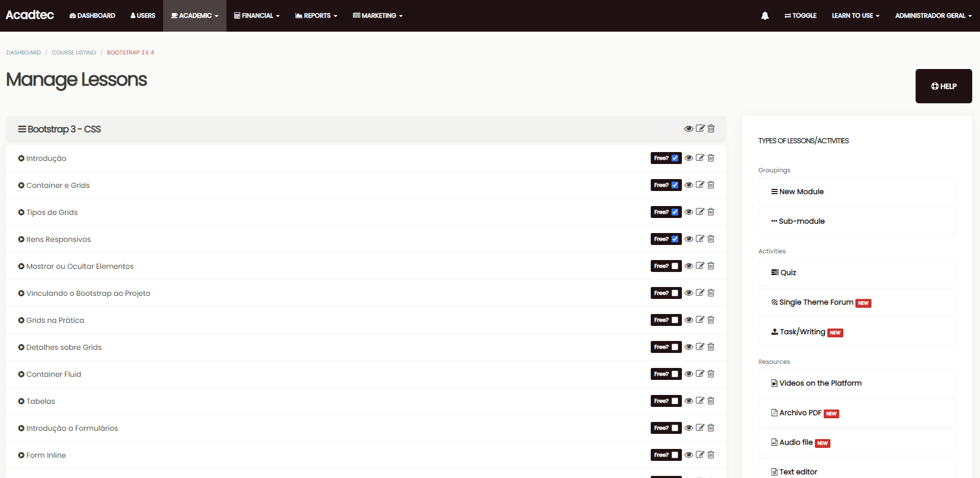
Task: Uncheck Free for Container e Grids
Action: [675, 185]
